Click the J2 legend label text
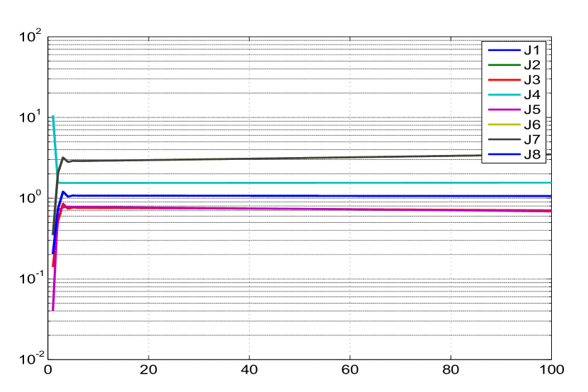Image resolution: width=588 pixels, height=392 pixels. (532, 65)
